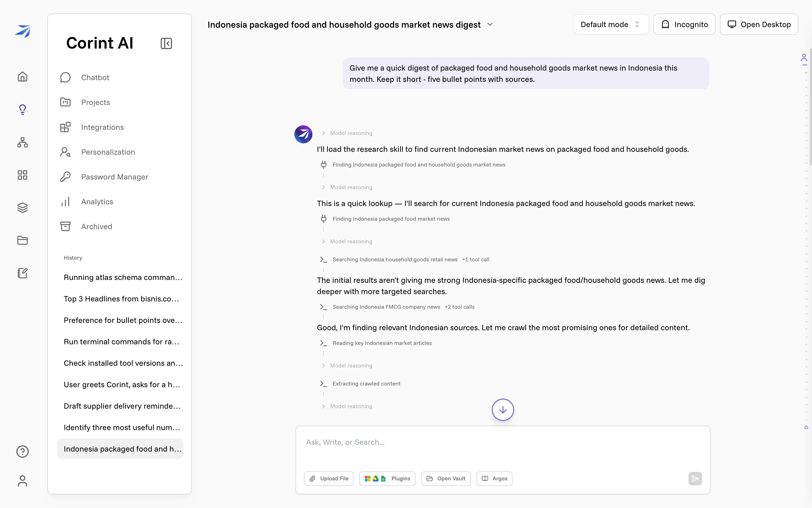The image size is (812, 508).
Task: Click the notebook edit icon in the rail
Action: (23, 273)
